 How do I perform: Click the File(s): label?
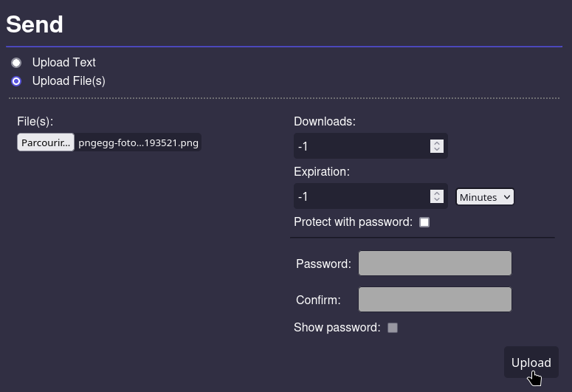[x=35, y=122]
